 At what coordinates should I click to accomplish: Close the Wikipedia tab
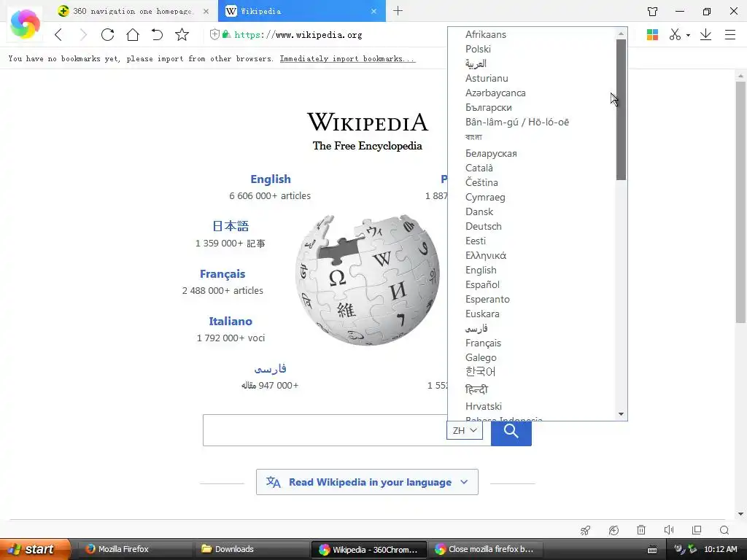click(x=374, y=11)
